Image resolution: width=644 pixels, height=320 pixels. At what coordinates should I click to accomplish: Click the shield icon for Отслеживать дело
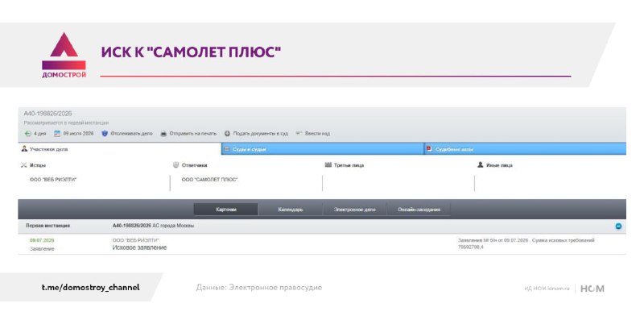point(105,134)
